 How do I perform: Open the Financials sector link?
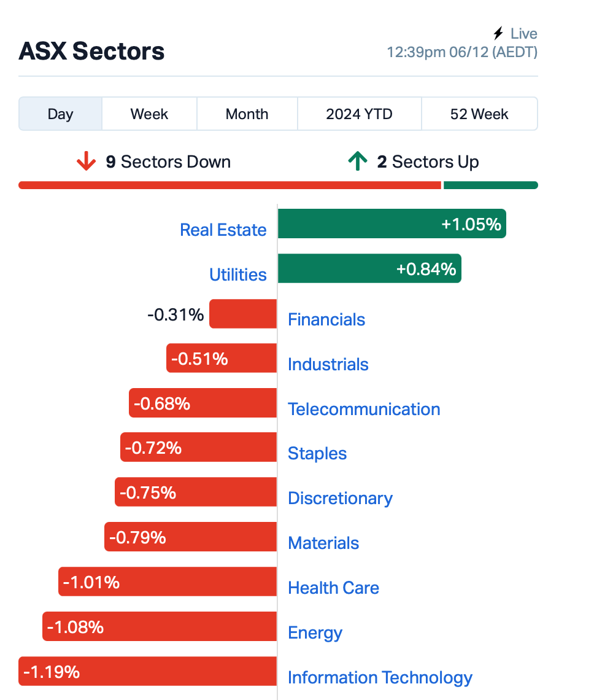(326, 320)
